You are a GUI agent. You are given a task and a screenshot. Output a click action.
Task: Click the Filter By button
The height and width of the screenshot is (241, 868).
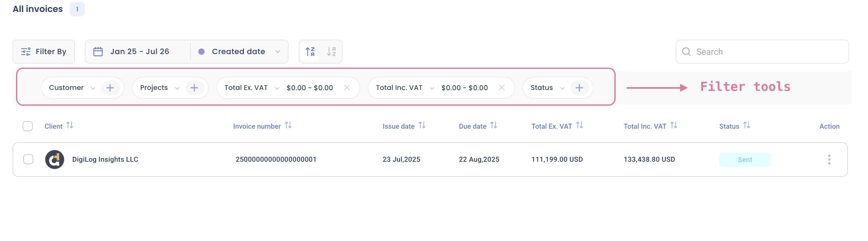pyautogui.click(x=44, y=52)
